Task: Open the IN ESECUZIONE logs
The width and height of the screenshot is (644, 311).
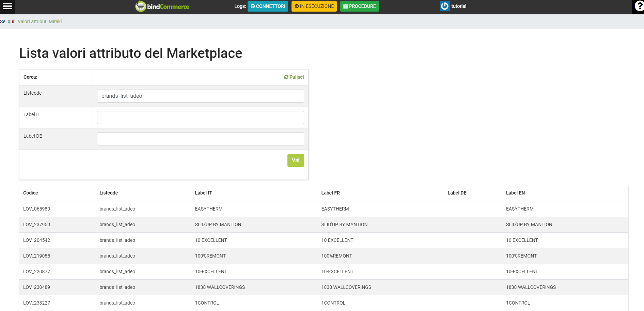Action: click(314, 6)
